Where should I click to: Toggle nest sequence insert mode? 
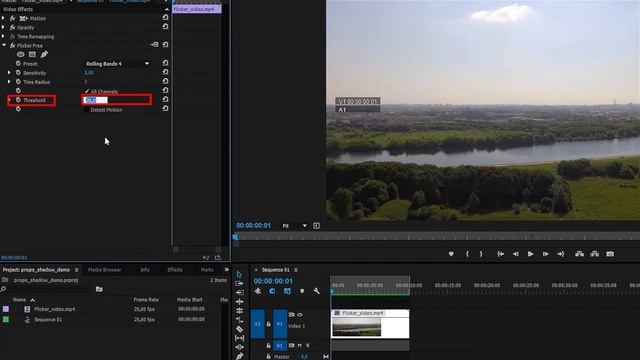tap(258, 291)
